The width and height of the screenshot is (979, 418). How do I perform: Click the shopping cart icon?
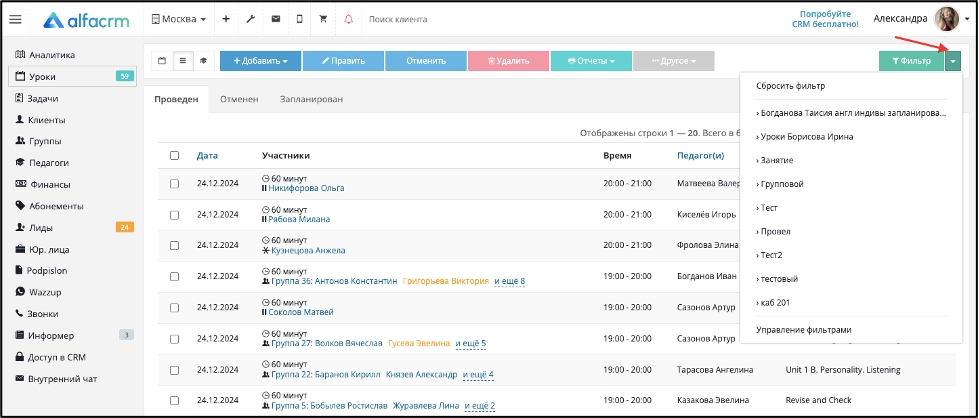[x=323, y=19]
